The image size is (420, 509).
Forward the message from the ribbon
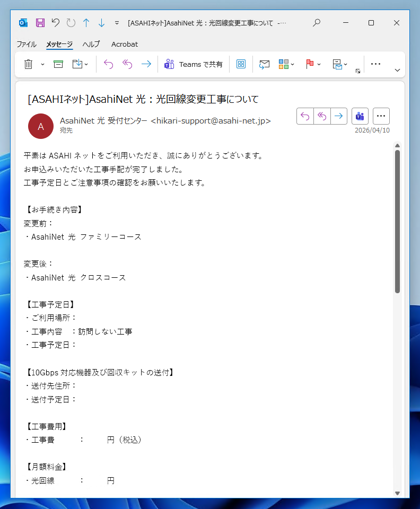coord(146,64)
